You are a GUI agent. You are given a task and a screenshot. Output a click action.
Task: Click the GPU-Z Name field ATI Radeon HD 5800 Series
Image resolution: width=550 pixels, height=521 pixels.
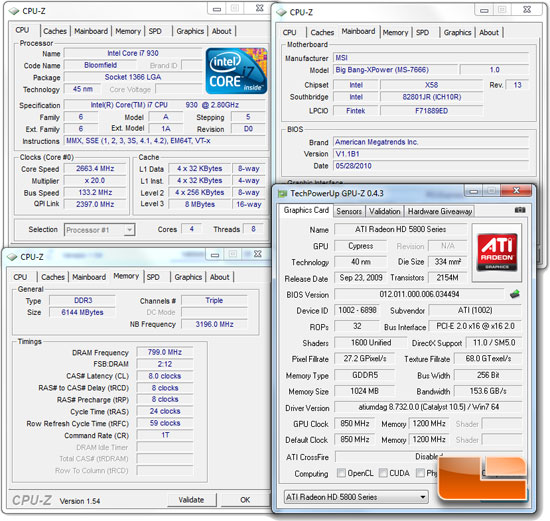point(401,229)
